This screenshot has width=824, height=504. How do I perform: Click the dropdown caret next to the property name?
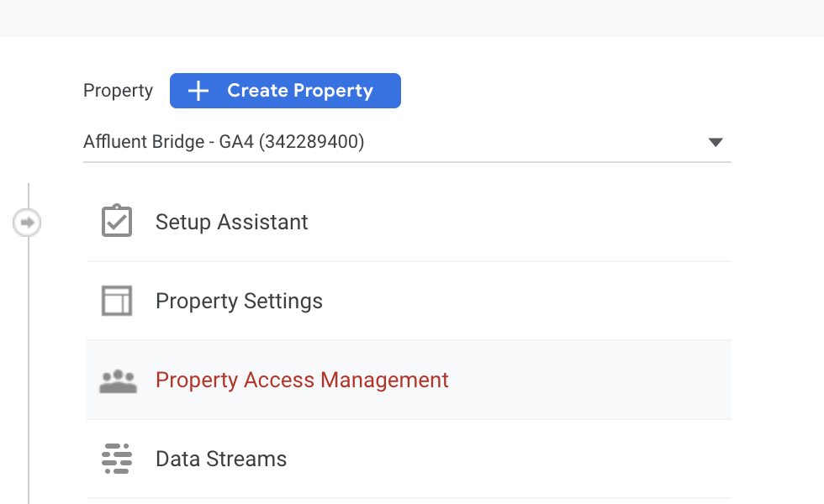click(x=716, y=142)
